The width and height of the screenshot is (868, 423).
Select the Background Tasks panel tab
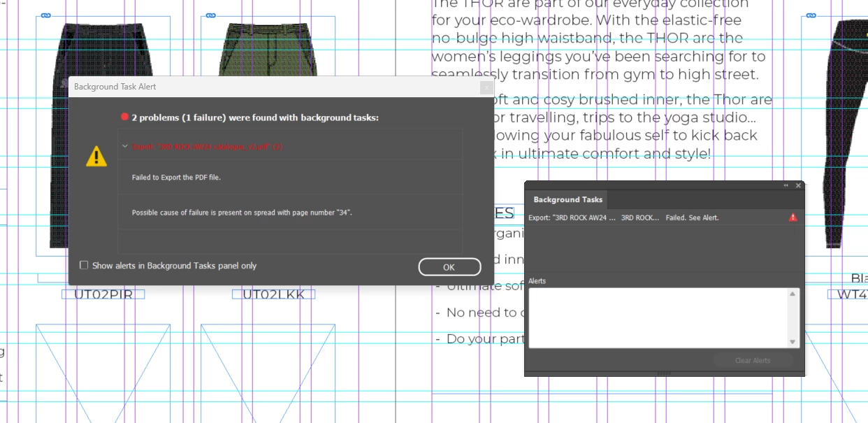(567, 199)
